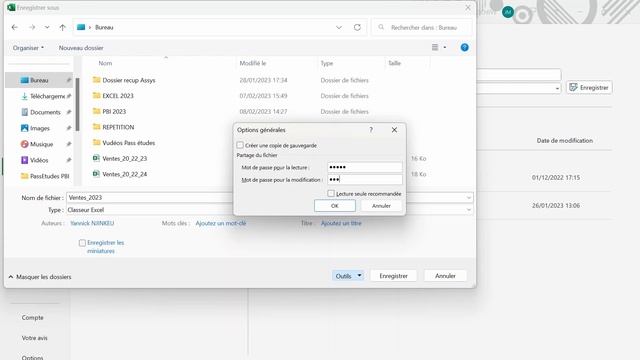Sort files by the Taille column
The height and width of the screenshot is (360, 640).
tap(394, 63)
